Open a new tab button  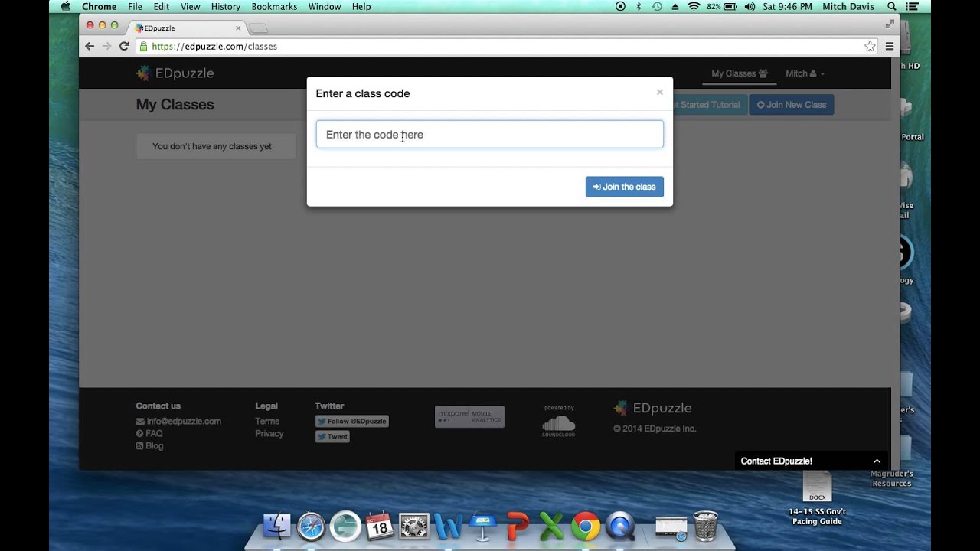[x=258, y=28]
